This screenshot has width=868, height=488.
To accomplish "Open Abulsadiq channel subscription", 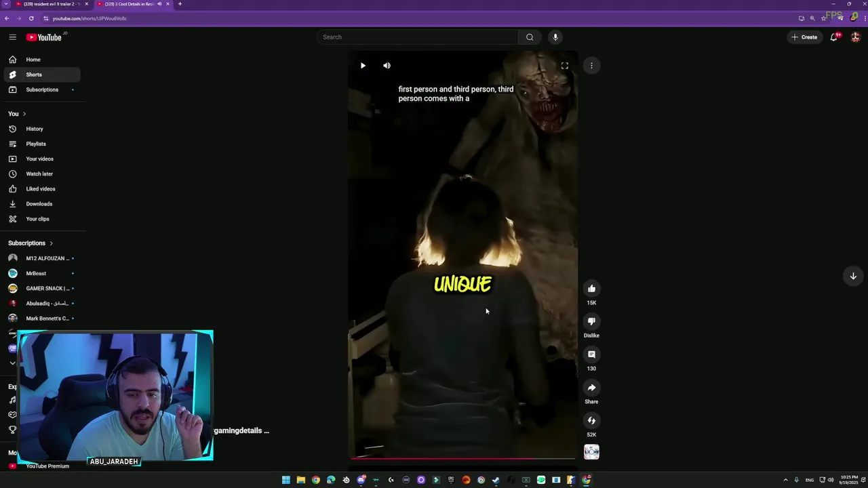I will coord(42,303).
